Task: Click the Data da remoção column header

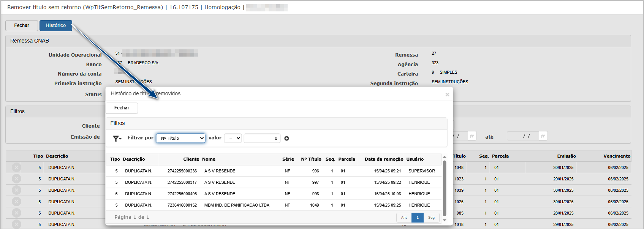Action: click(384, 159)
